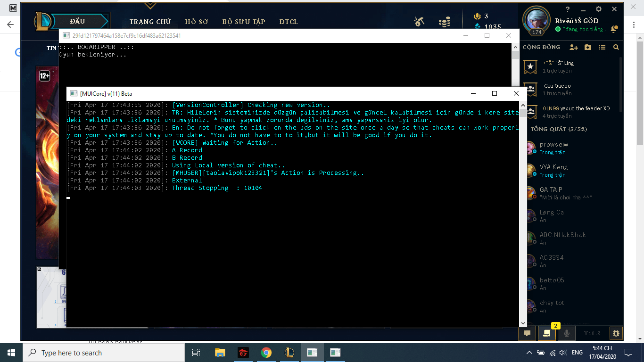Image resolution: width=644 pixels, height=362 pixels.
Task: Open the crafting hammer icon in League client
Action: point(419,22)
